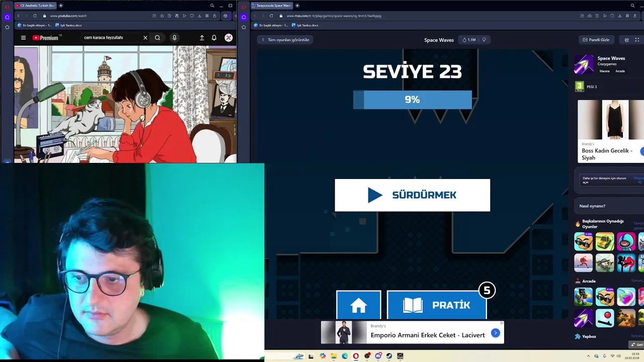Open Steam in the taskbar
This screenshot has width=644, height=362.
[389, 356]
